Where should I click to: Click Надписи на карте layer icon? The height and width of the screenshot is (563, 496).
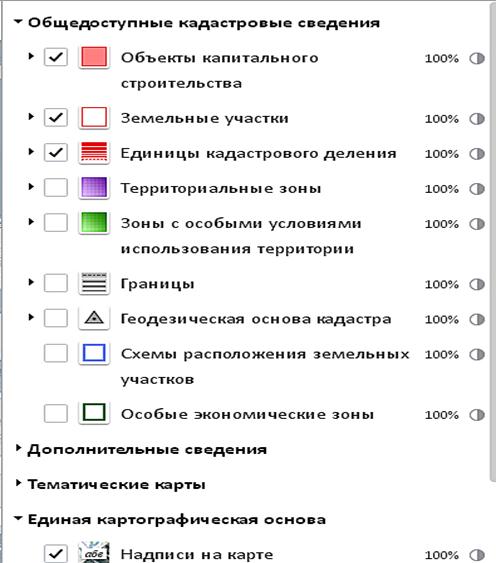pyautogui.click(x=94, y=553)
